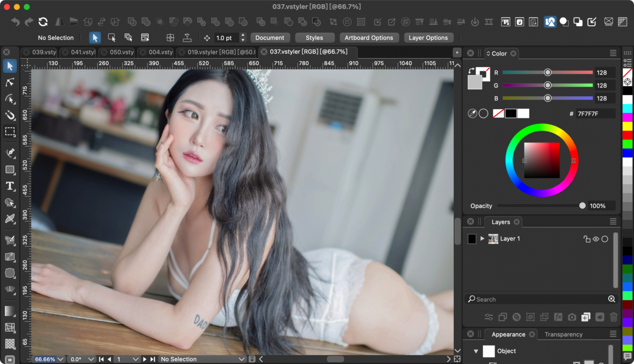This screenshot has height=364, width=634.
Task: Select the none color swatch in Color panel
Action: (x=498, y=114)
